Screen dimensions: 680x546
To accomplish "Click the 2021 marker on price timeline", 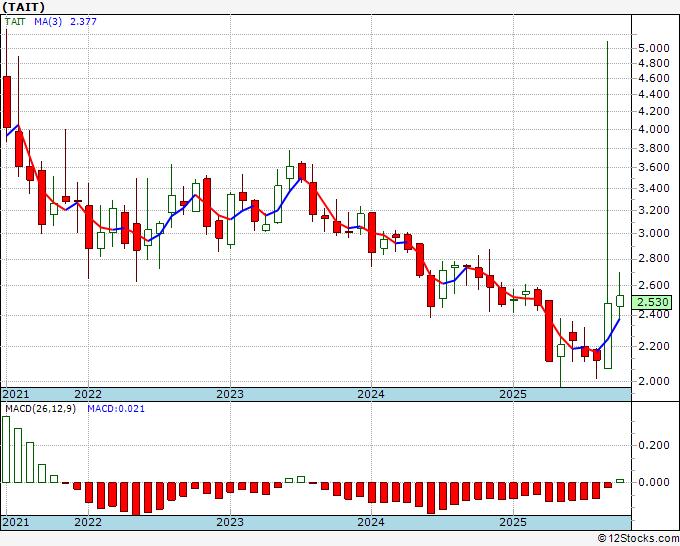I will 16,394.
